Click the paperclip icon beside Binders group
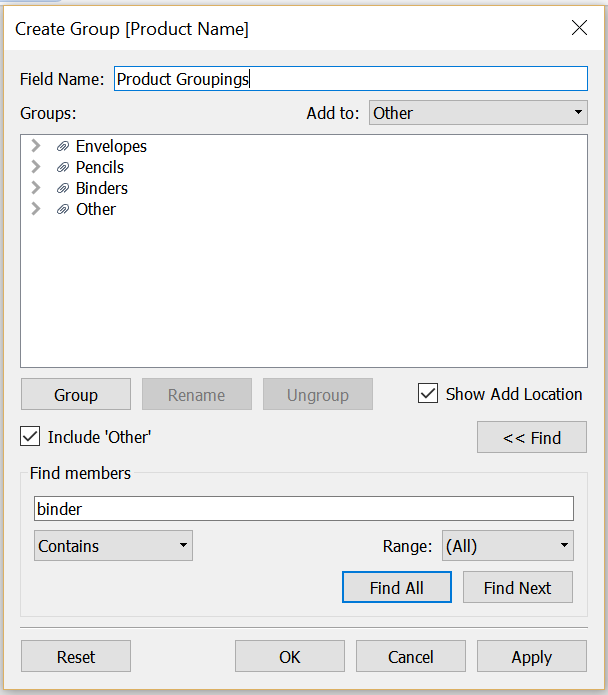The image size is (608, 695). [63, 189]
